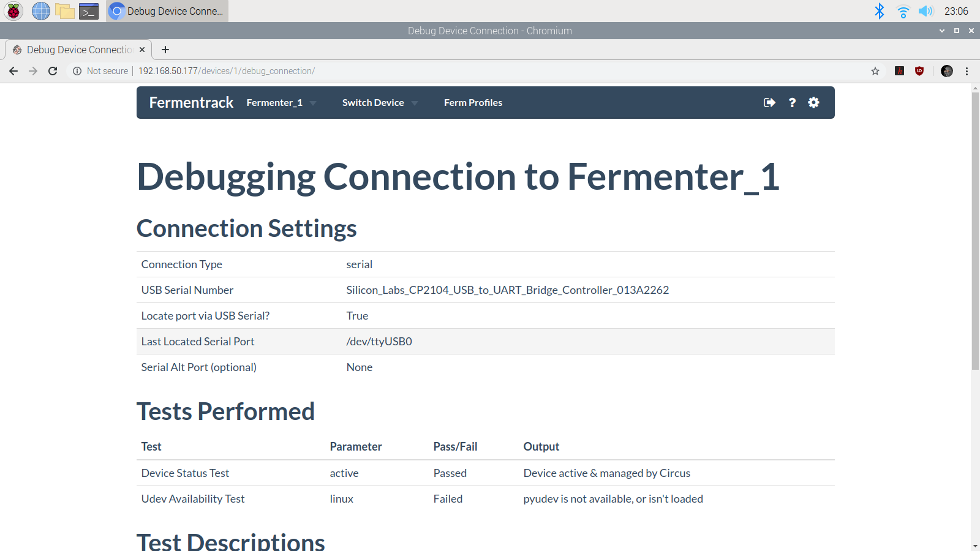Expand the Fermenter_1 dropdown
Image resolution: width=980 pixels, height=551 pixels.
pos(281,103)
